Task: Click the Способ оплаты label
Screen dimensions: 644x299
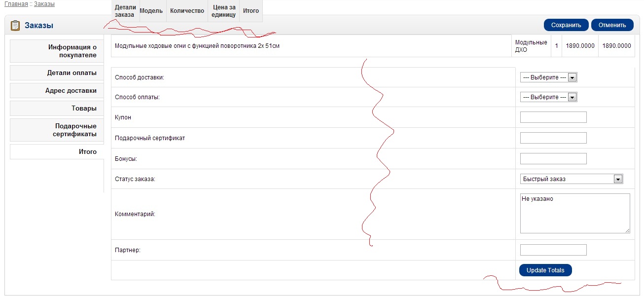Action: tap(137, 97)
